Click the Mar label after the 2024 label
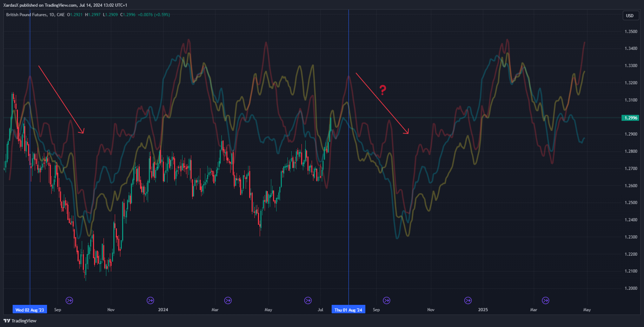Screen dimensions: 644x327 215,310
